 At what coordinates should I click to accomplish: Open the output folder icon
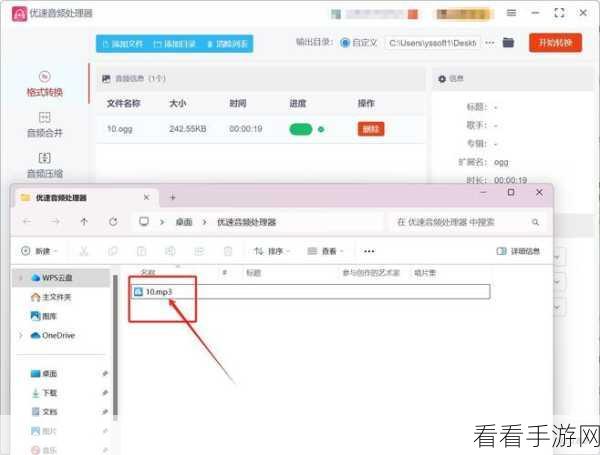pyautogui.click(x=508, y=42)
